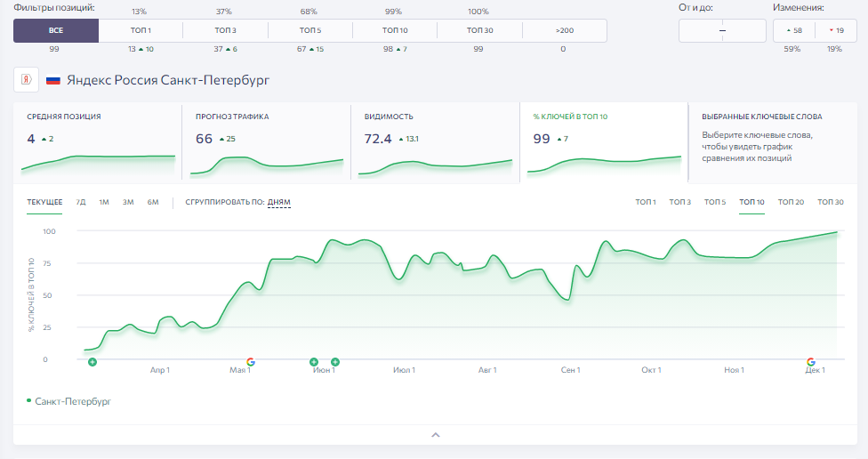
Task: Toggle the ТОП 1 positions filter
Action: click(141, 30)
